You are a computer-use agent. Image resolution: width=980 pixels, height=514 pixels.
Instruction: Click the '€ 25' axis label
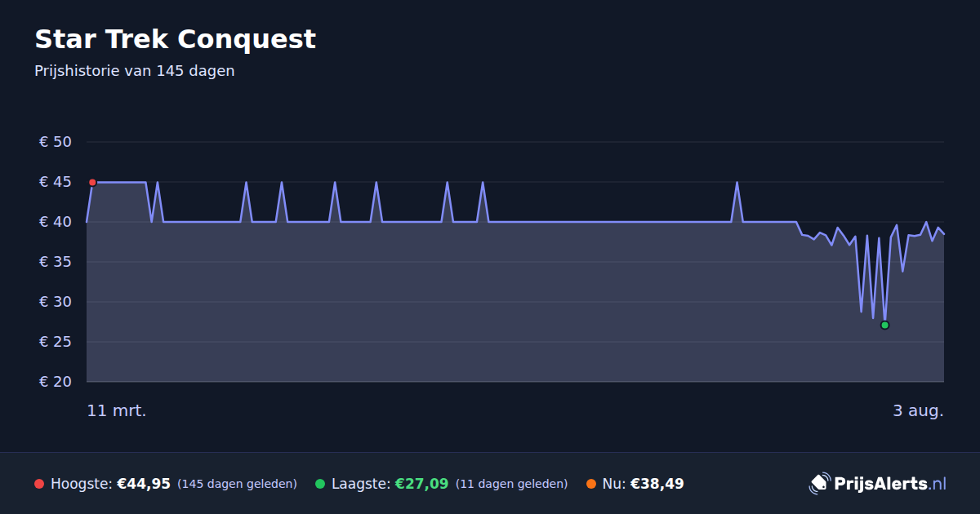tap(56, 342)
